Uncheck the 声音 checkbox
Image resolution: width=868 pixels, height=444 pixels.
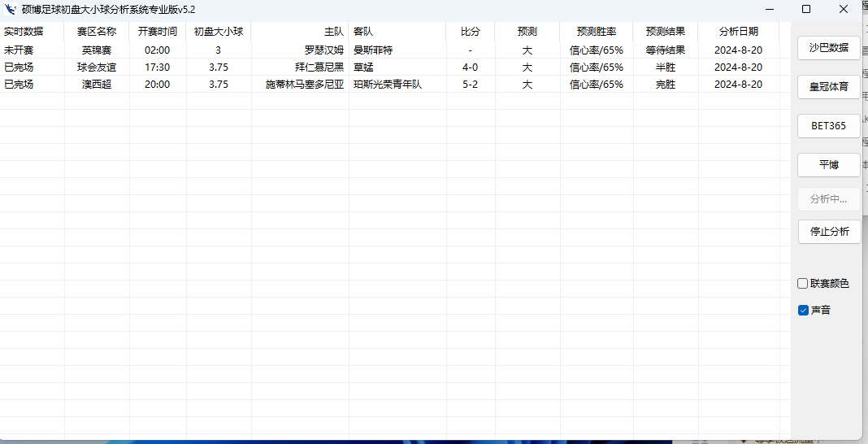(x=803, y=310)
